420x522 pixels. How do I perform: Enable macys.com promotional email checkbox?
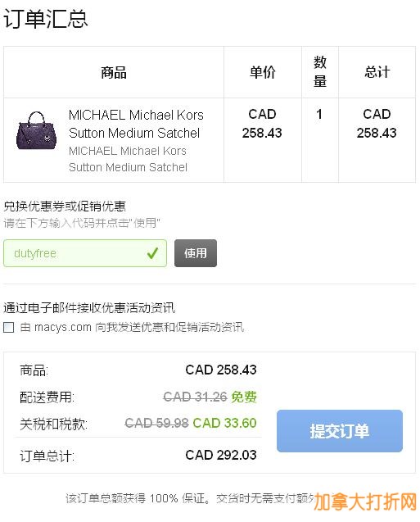pos(9,327)
